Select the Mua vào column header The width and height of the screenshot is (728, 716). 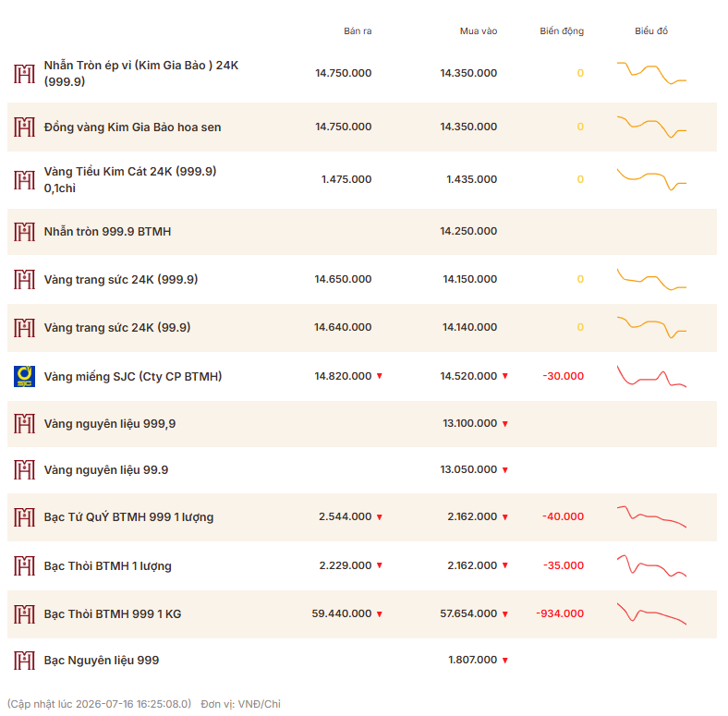tap(479, 31)
